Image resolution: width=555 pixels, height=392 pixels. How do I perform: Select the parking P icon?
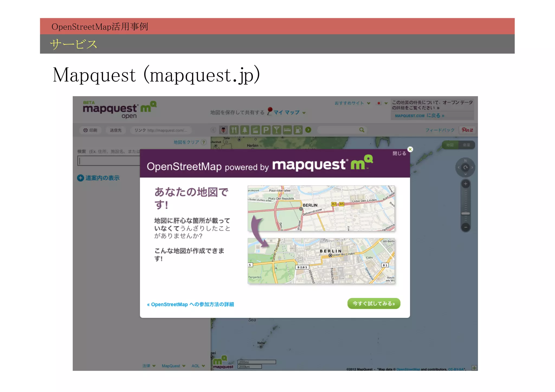click(x=266, y=130)
